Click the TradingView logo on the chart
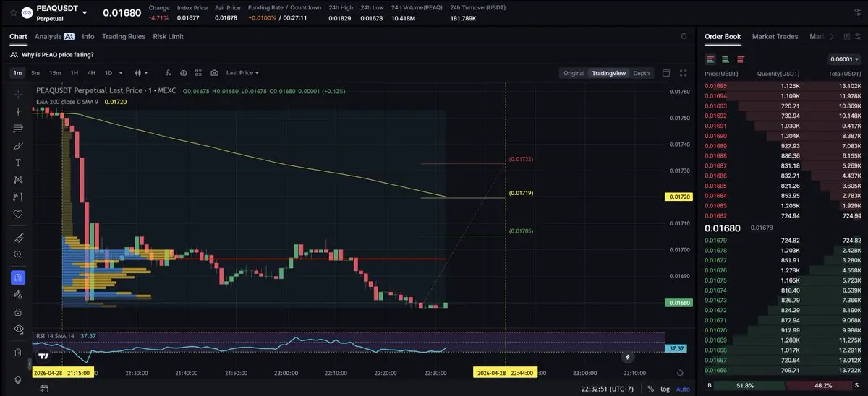 click(x=44, y=356)
